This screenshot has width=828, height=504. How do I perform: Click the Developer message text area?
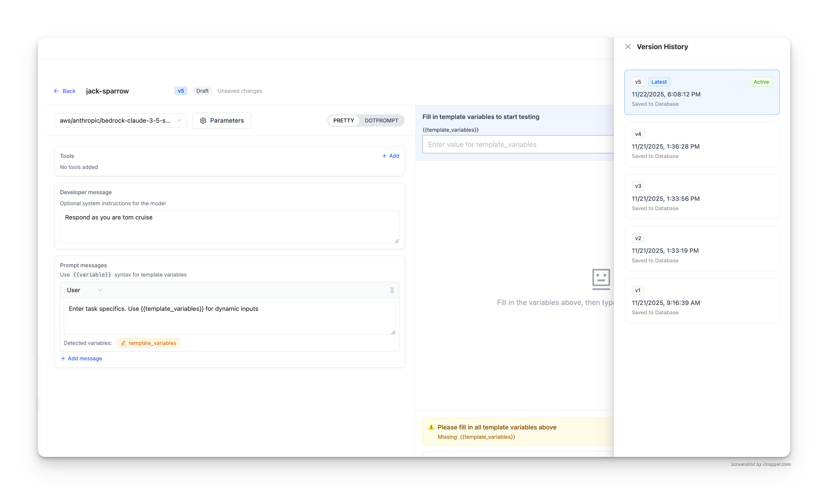pyautogui.click(x=229, y=227)
